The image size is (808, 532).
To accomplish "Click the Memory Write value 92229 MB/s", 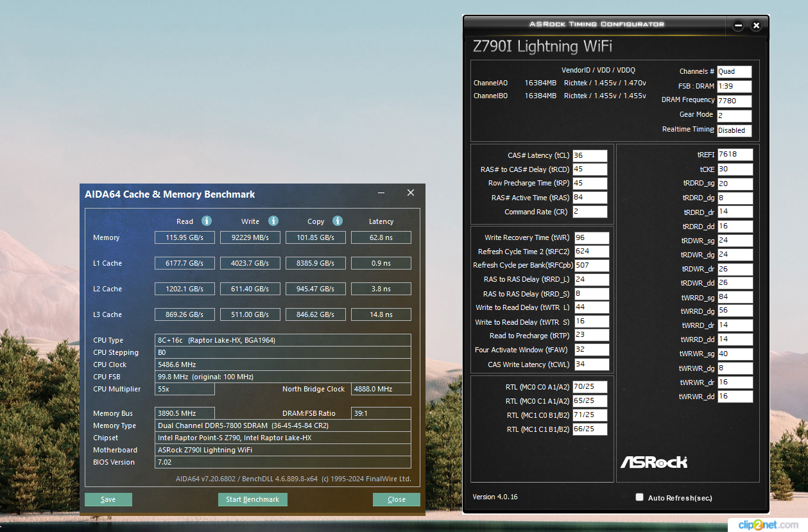I will 250,237.
